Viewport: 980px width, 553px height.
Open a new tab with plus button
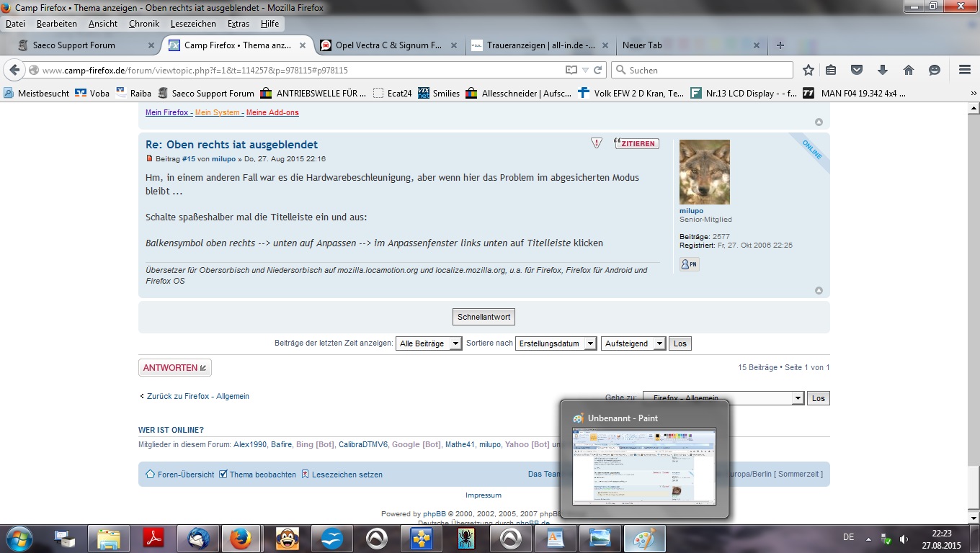click(x=780, y=45)
